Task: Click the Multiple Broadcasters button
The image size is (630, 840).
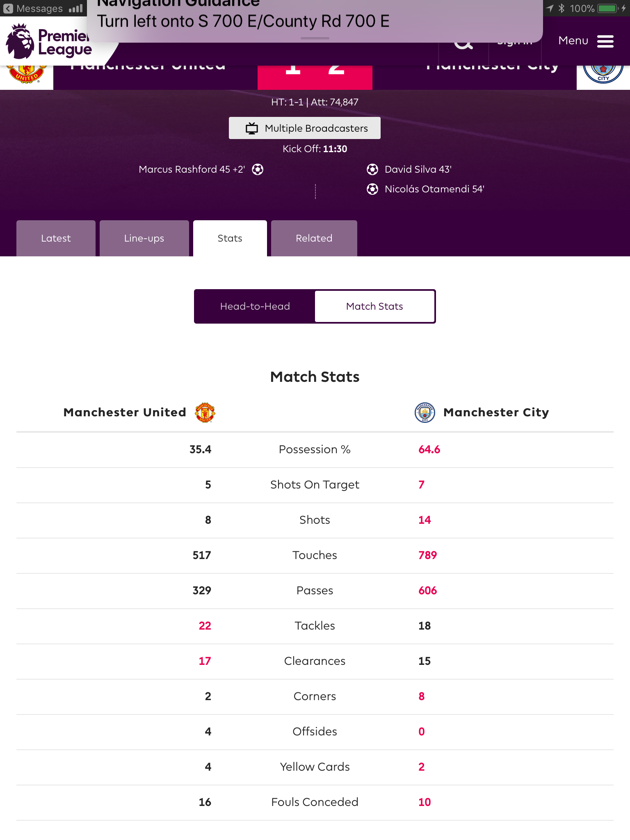Action: [305, 128]
